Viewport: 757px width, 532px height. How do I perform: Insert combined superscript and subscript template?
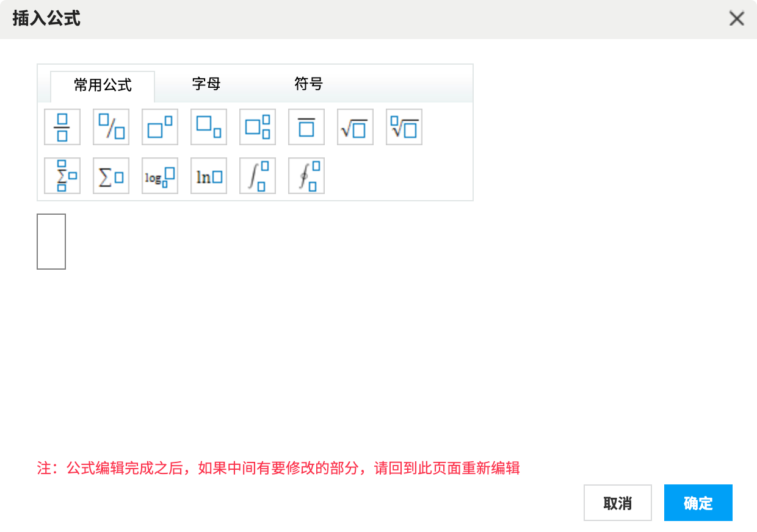click(258, 127)
